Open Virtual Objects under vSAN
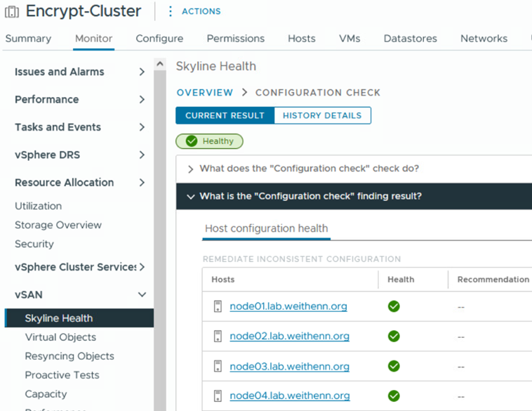This screenshot has height=411, width=532. 60,337
